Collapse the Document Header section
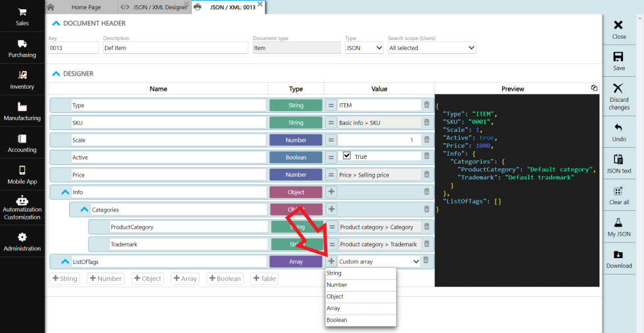Viewport: 644px width, 333px height. (x=57, y=24)
